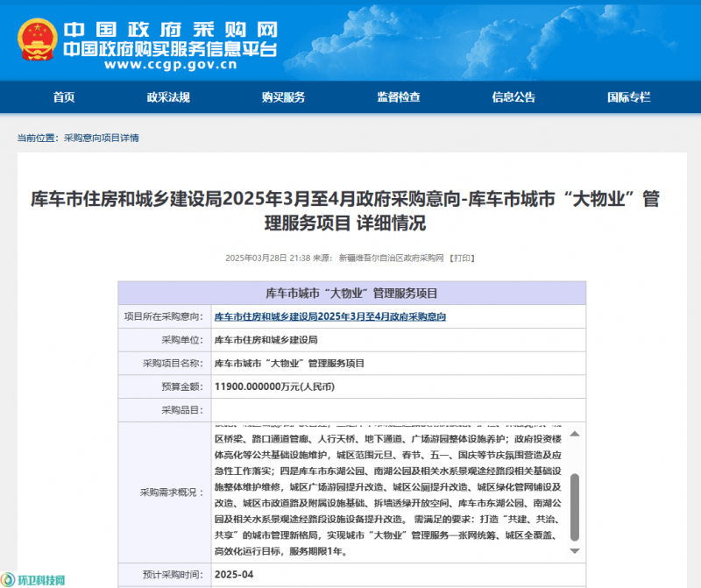Click the 采购项目名称 value cell text
Image resolution: width=701 pixels, height=588 pixels.
tap(289, 363)
